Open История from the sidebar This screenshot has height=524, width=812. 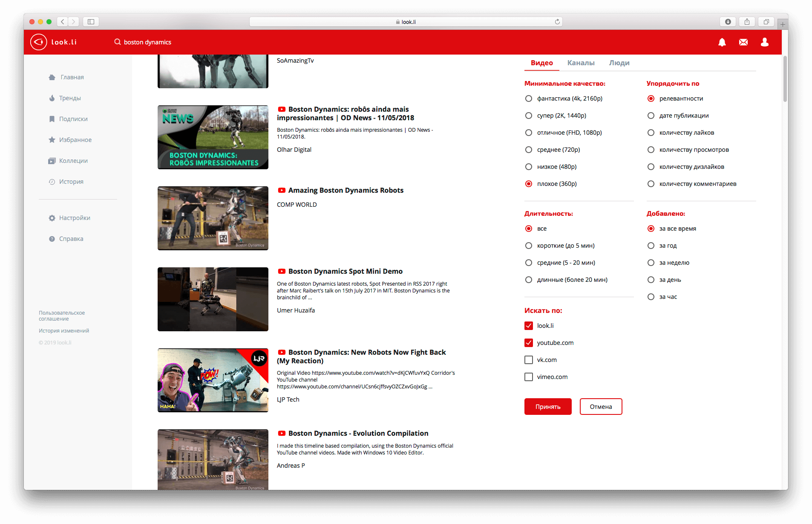(71, 181)
